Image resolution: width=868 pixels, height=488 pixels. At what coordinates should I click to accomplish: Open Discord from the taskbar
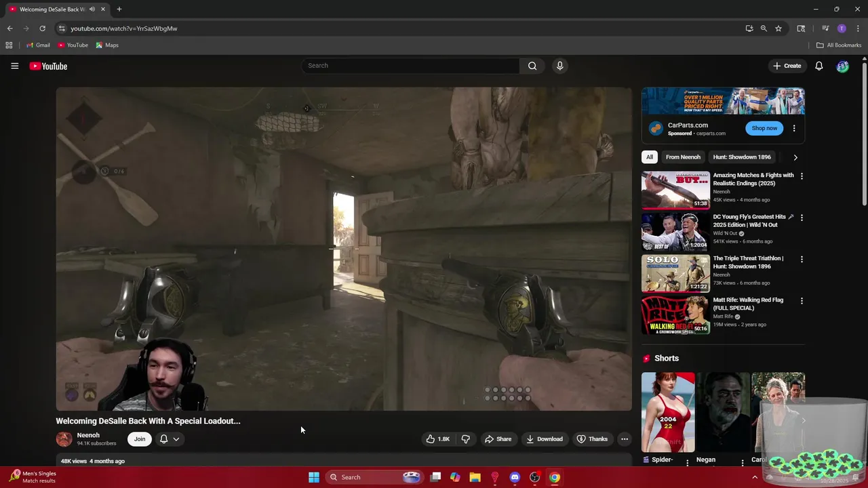515,477
